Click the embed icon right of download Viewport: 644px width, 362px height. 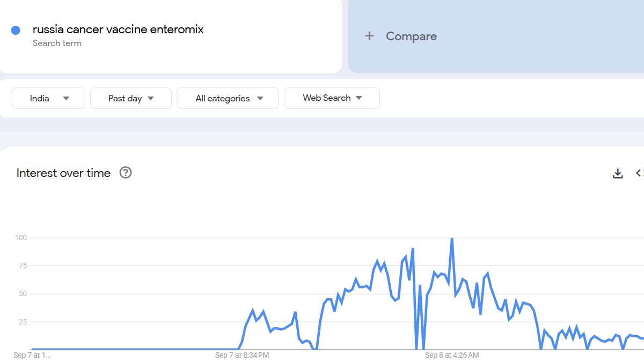pos(639,173)
